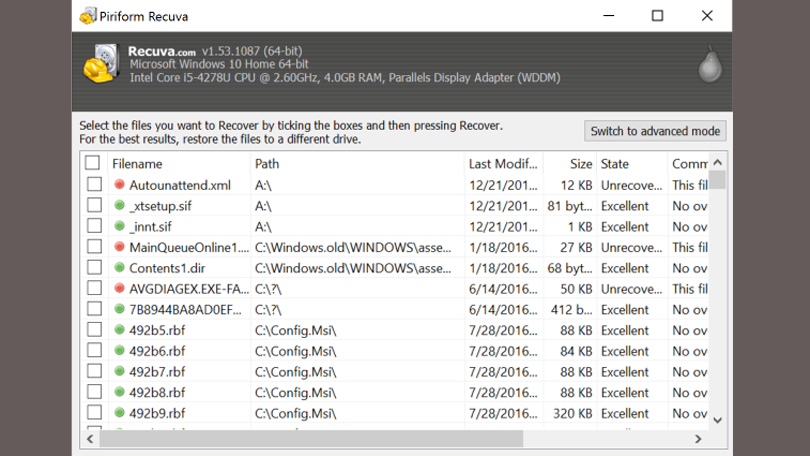This screenshot has width=810, height=456.
Task: Click the green status dot for _xtsetup.sif
Action: click(x=120, y=206)
